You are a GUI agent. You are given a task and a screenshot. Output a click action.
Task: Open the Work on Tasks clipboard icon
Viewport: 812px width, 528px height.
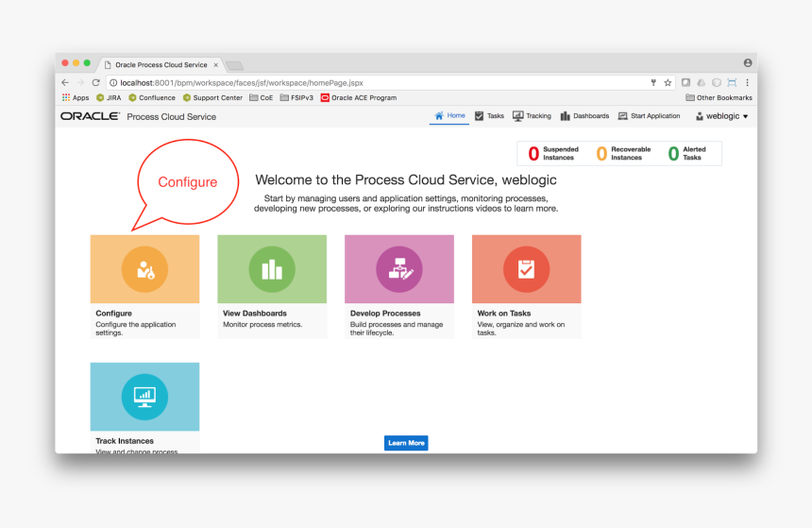(x=526, y=269)
